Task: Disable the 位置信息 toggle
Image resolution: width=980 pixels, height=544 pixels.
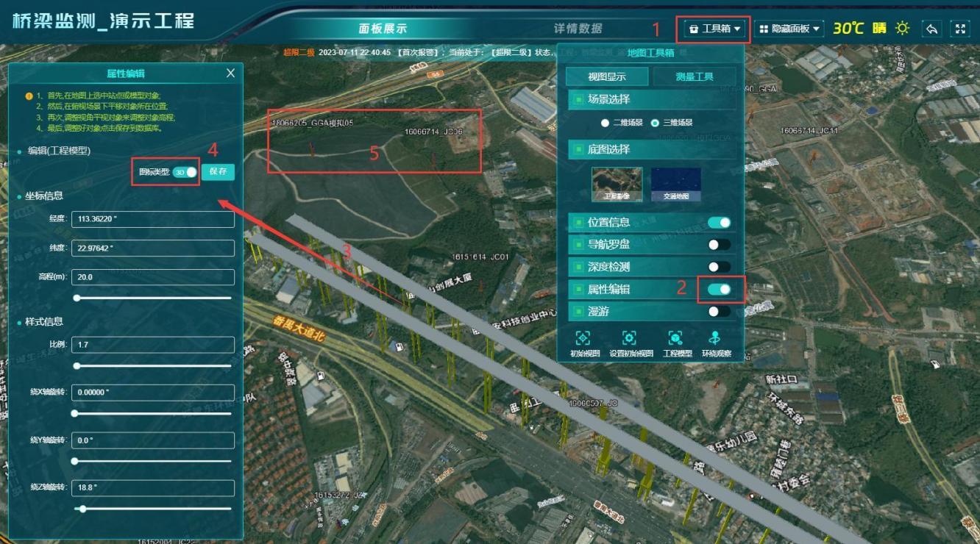Action: click(x=719, y=223)
